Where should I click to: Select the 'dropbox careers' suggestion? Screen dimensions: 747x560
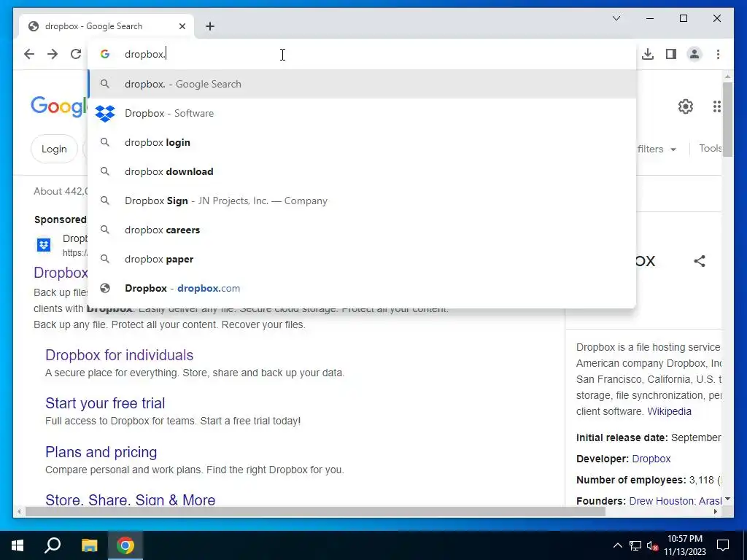362,230
